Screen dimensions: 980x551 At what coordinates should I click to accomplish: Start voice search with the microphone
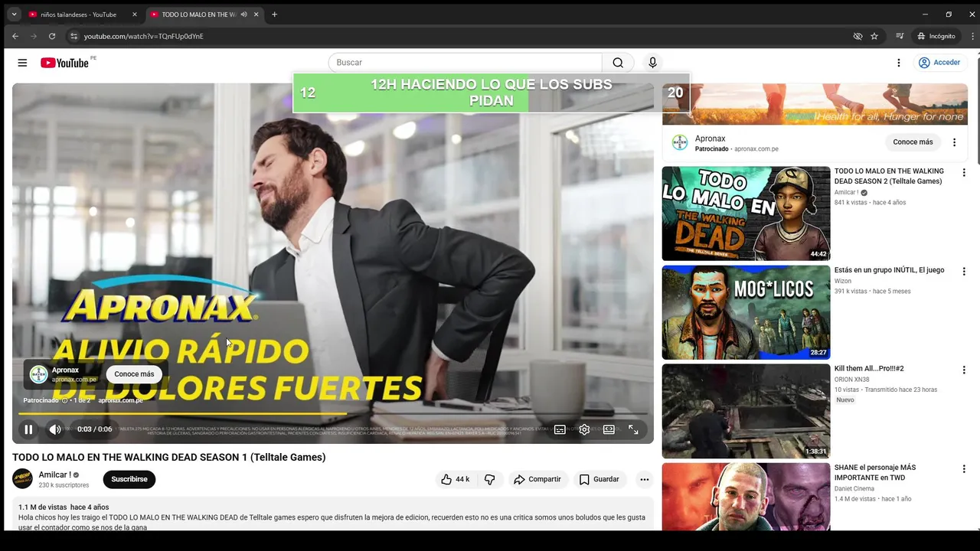point(652,63)
